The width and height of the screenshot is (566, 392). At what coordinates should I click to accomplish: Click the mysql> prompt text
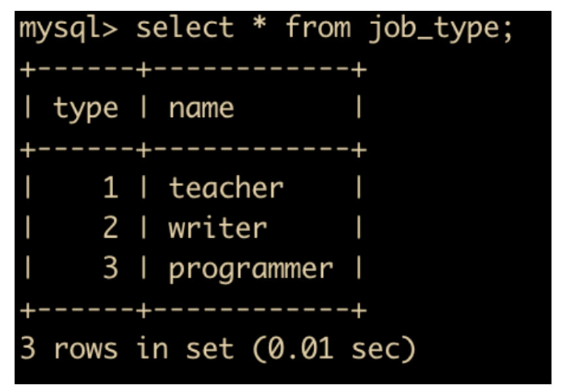pyautogui.click(x=68, y=29)
